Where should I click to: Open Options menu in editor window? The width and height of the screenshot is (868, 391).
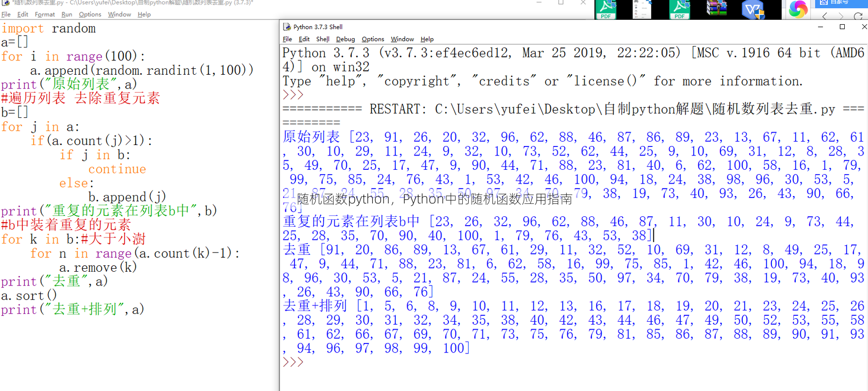[90, 14]
